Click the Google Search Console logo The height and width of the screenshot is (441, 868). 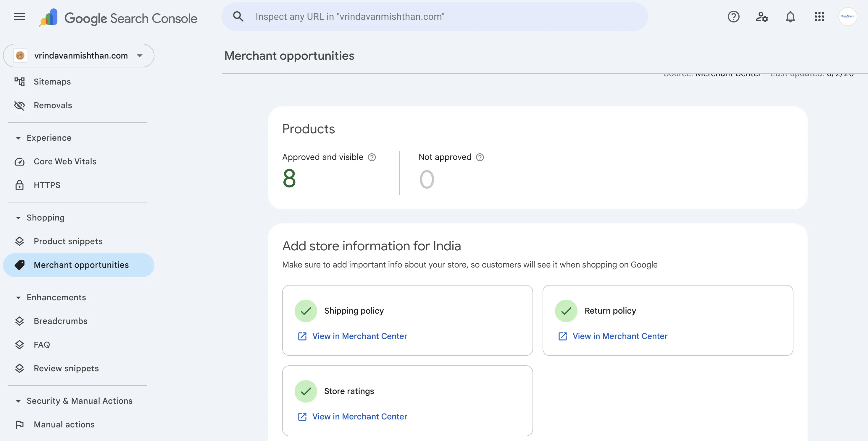[118, 17]
